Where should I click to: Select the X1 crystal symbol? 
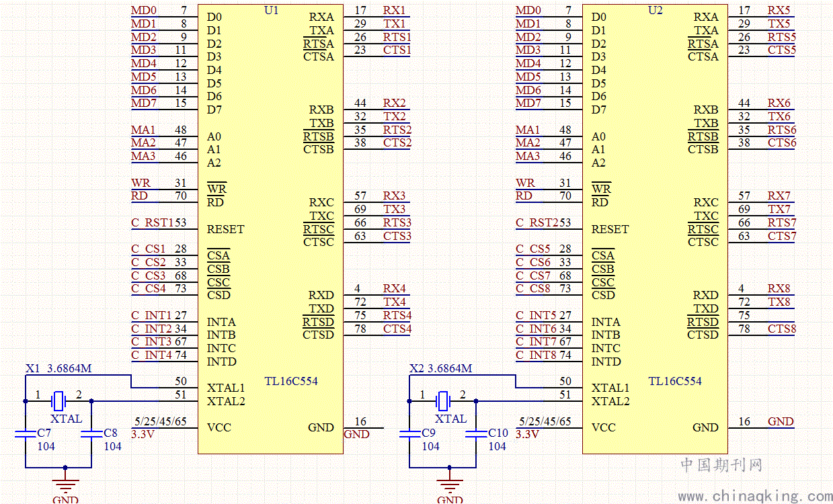[58, 401]
